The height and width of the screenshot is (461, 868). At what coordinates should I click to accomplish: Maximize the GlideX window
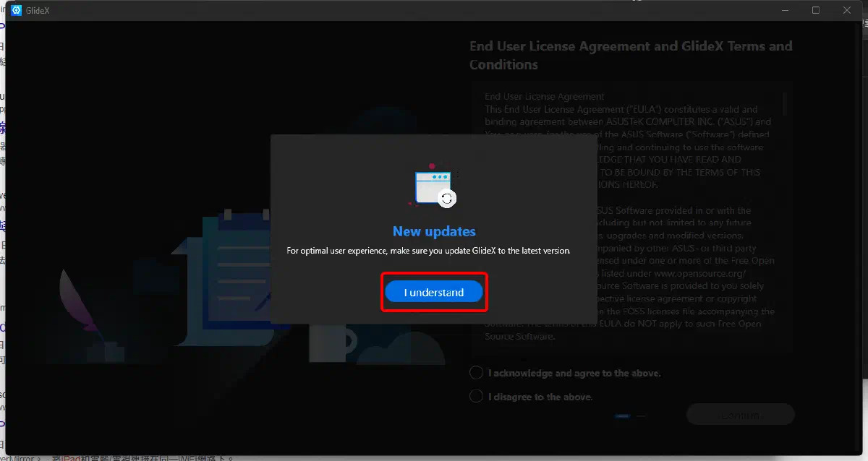point(816,10)
